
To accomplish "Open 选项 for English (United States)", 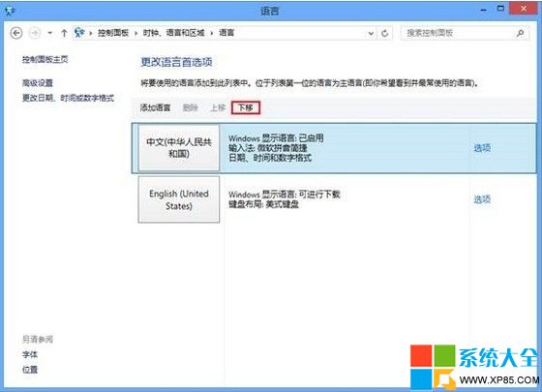I will coord(482,199).
